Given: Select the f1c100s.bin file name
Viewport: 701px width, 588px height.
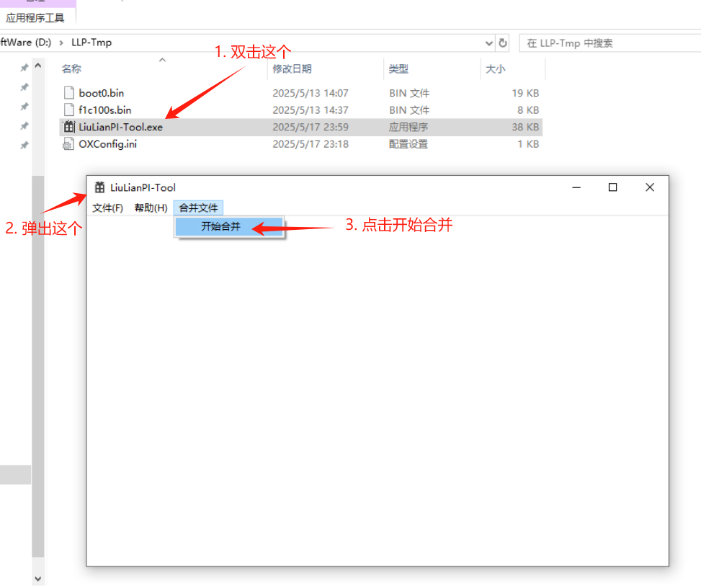Looking at the screenshot, I should coord(105,110).
